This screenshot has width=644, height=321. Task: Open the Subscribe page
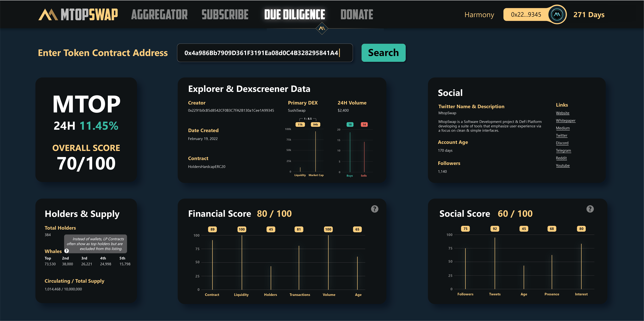[x=225, y=15]
